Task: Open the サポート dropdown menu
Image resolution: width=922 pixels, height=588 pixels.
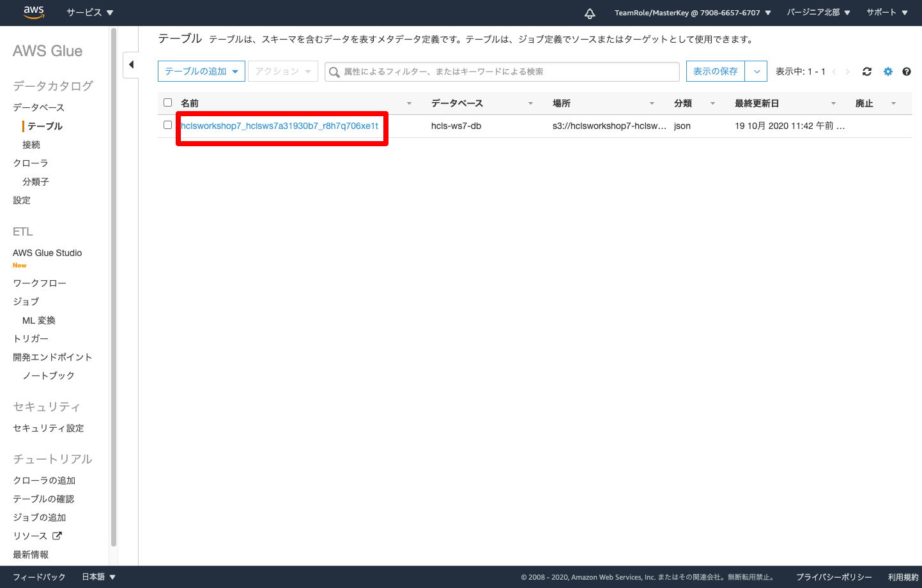Action: click(887, 13)
